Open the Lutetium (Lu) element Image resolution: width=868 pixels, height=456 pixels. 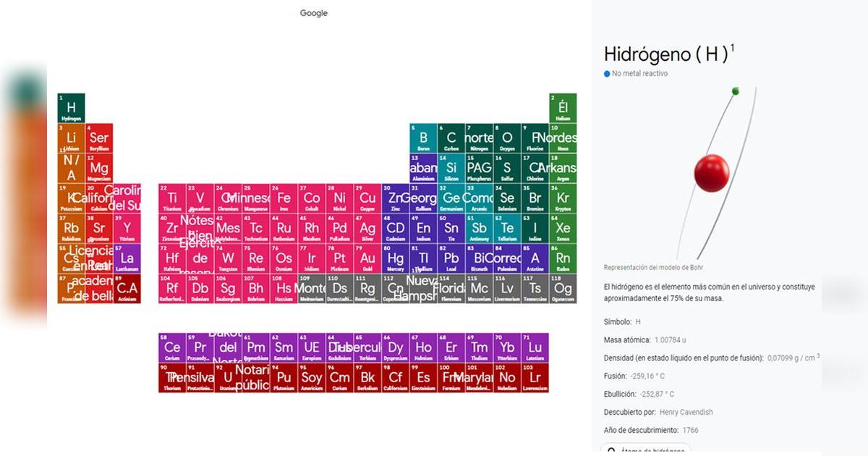(x=533, y=346)
